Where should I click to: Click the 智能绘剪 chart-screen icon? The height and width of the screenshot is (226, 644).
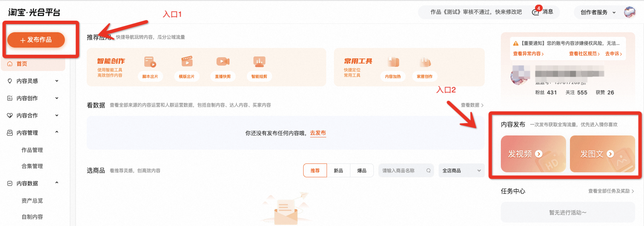[259, 61]
